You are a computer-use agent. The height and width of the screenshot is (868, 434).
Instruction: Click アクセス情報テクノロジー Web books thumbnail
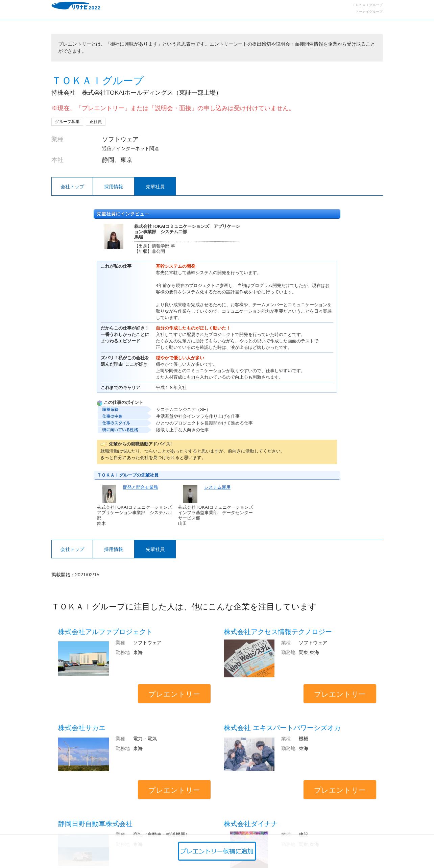[x=249, y=658]
